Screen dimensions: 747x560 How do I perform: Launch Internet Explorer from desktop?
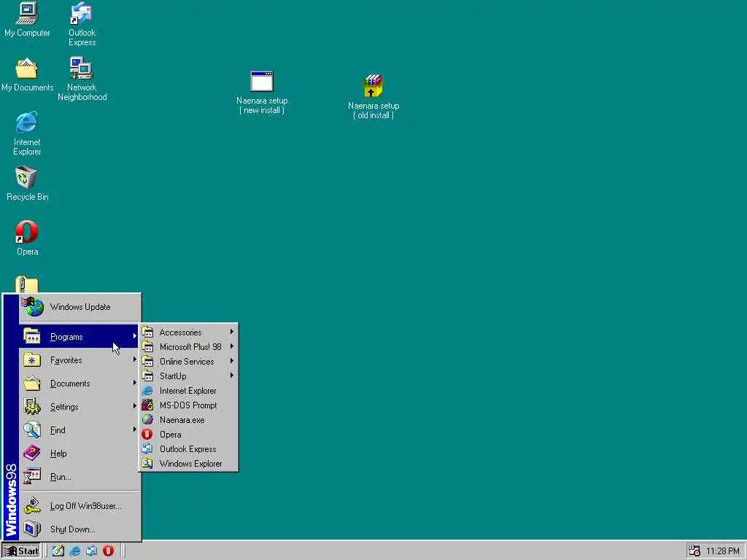point(27,134)
